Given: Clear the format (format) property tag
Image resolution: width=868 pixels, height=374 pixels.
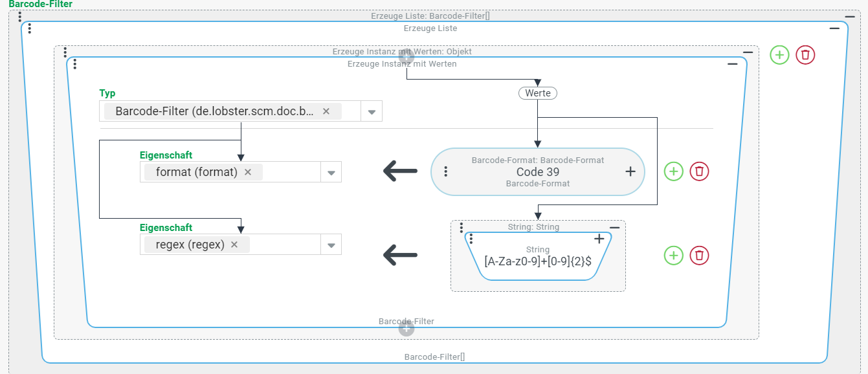Looking at the screenshot, I should click(247, 172).
